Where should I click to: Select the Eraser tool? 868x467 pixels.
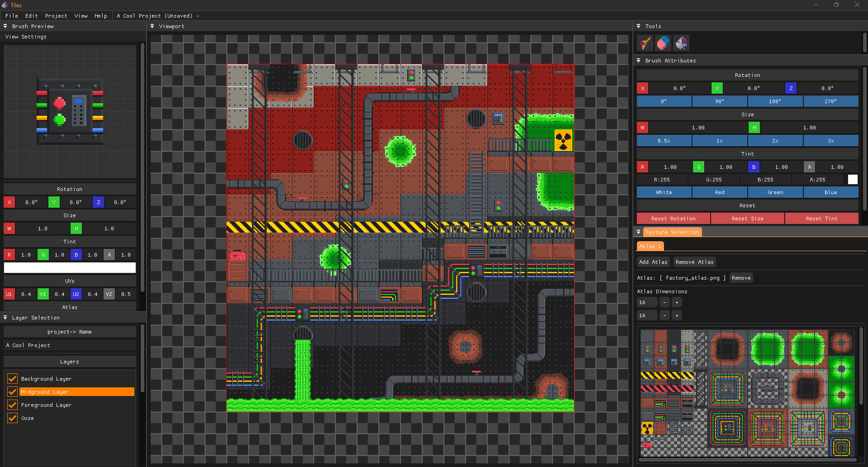[663, 43]
